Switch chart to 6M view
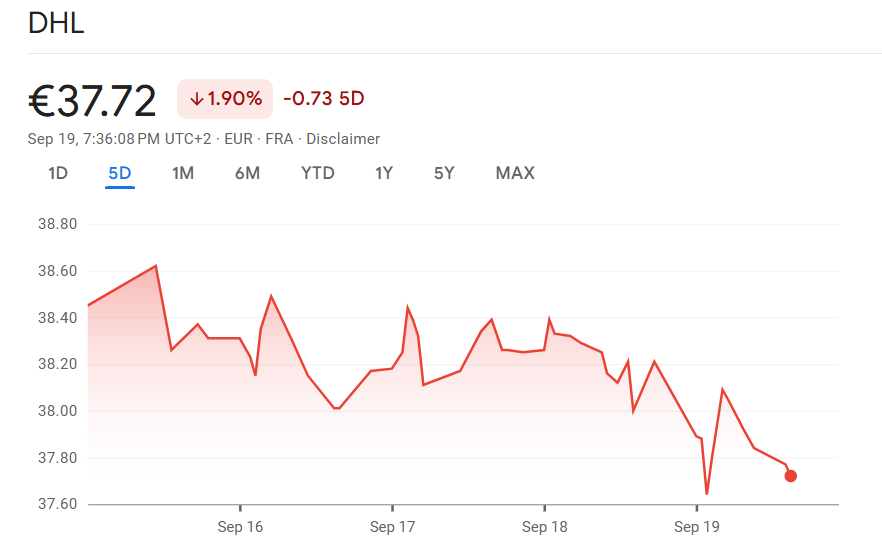882x545 pixels. pos(247,173)
